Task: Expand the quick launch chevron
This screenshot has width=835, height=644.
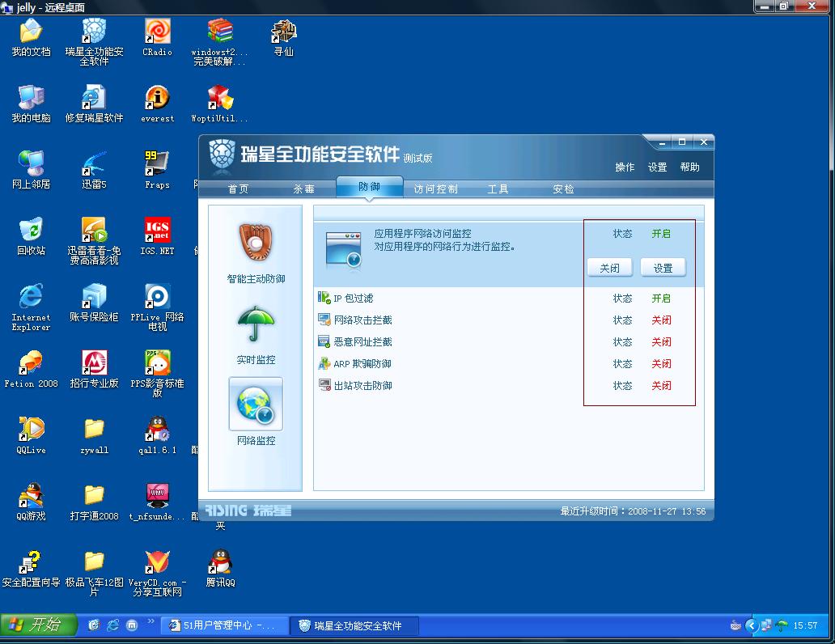Action: (x=150, y=621)
